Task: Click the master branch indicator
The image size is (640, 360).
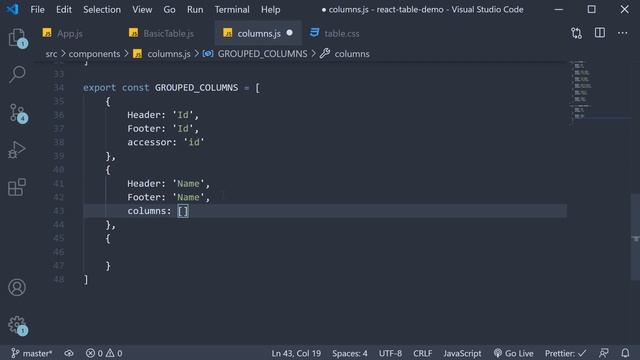Action: pyautogui.click(x=31, y=353)
